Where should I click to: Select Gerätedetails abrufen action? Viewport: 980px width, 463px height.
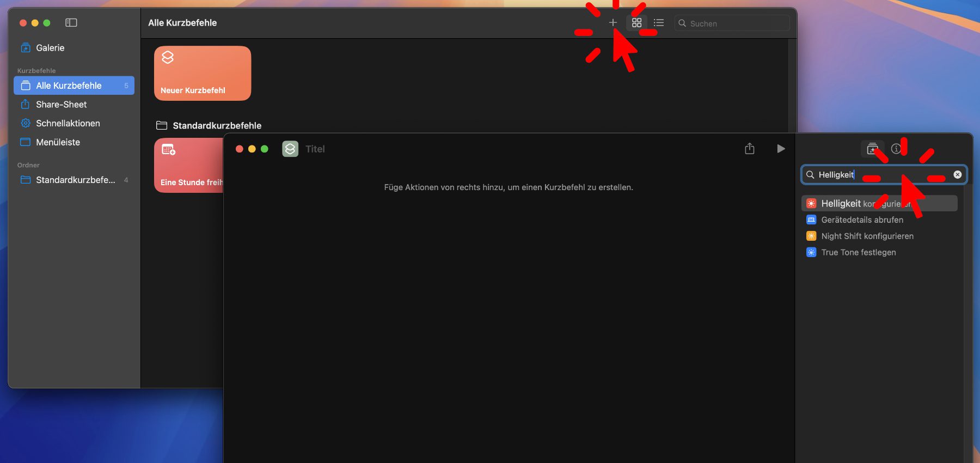pos(879,220)
